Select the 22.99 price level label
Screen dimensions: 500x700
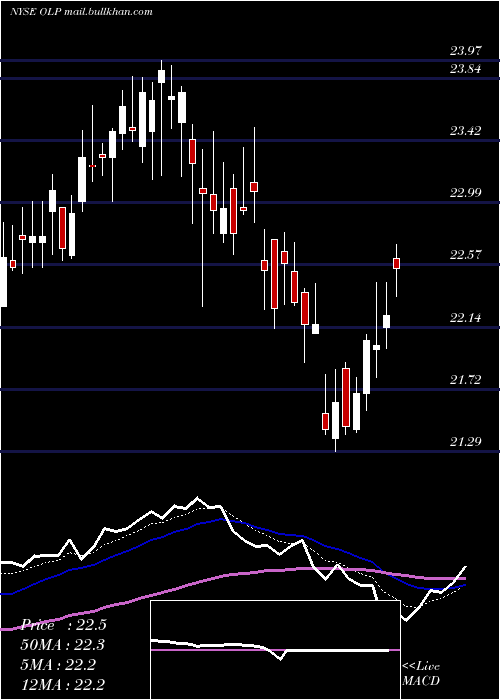pyautogui.click(x=466, y=193)
